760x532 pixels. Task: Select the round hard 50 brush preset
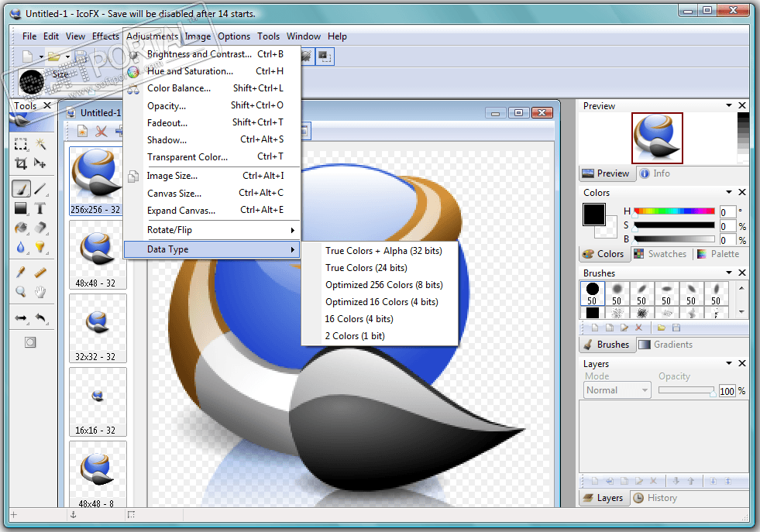coord(593,293)
